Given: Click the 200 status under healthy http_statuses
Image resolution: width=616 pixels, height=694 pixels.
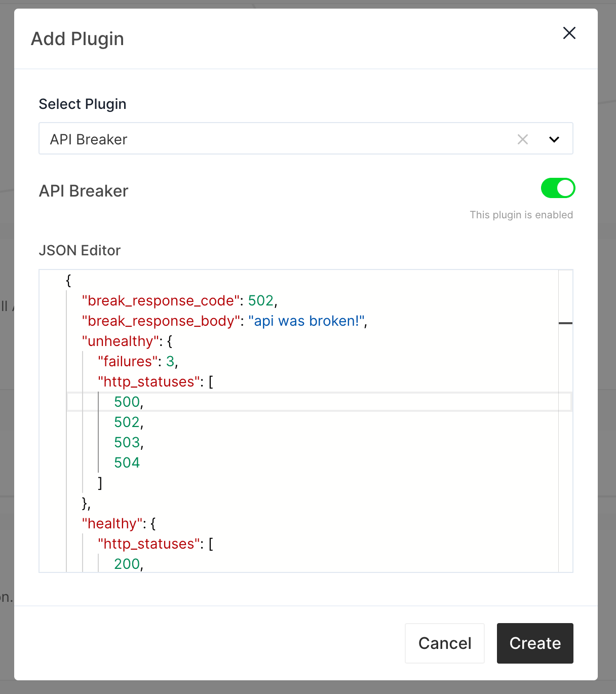Looking at the screenshot, I should click(126, 563).
